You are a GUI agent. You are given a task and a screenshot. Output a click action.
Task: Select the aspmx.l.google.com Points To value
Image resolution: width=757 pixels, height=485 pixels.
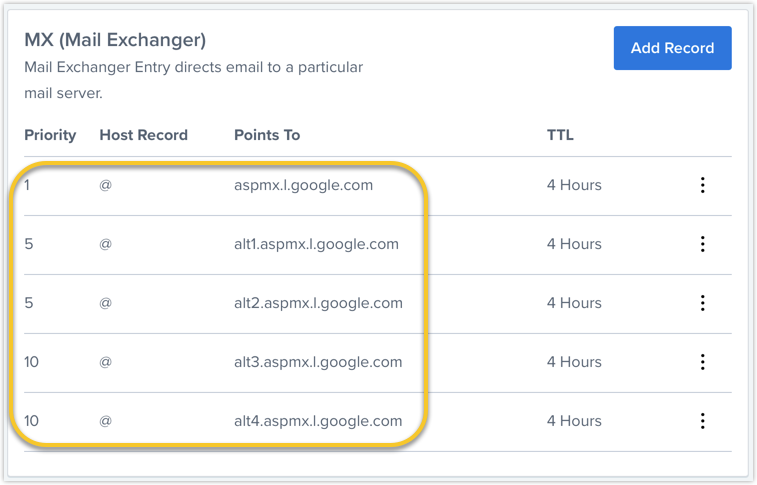click(303, 185)
